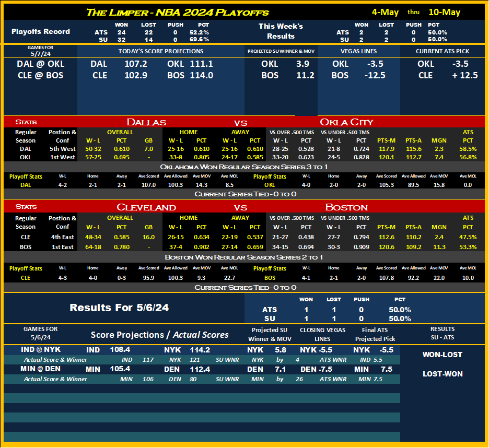Select the "10-May" end date
489x448 pixels.
click(445, 12)
